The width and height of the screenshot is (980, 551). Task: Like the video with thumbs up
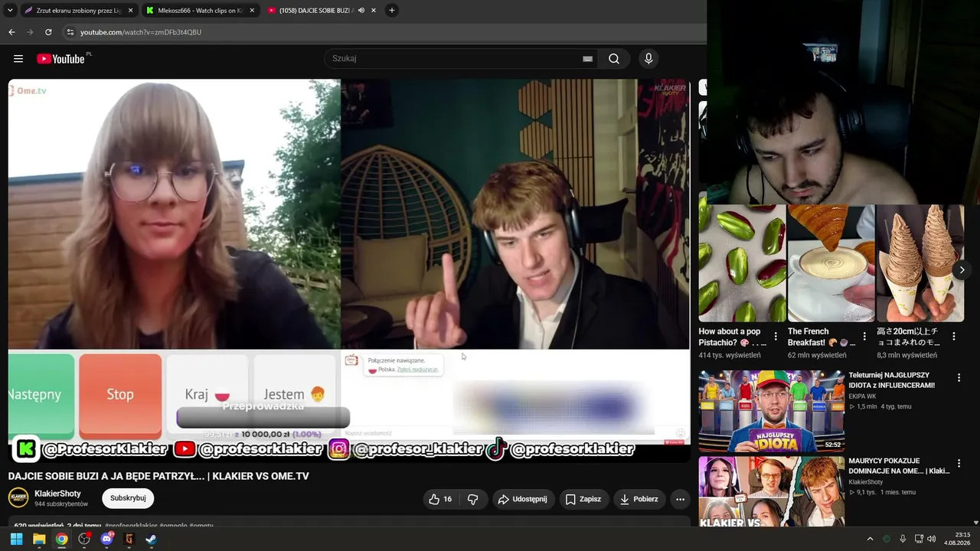click(440, 499)
